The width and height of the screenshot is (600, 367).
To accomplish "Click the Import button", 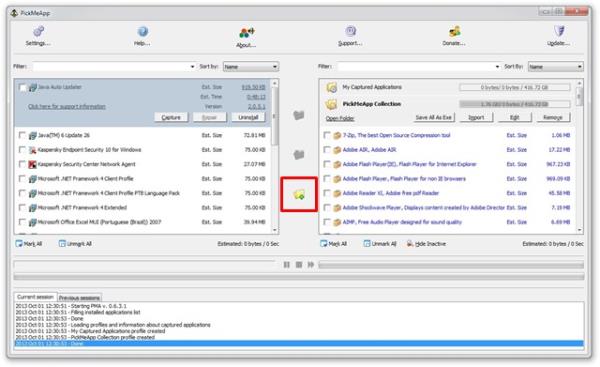I will coord(476,117).
